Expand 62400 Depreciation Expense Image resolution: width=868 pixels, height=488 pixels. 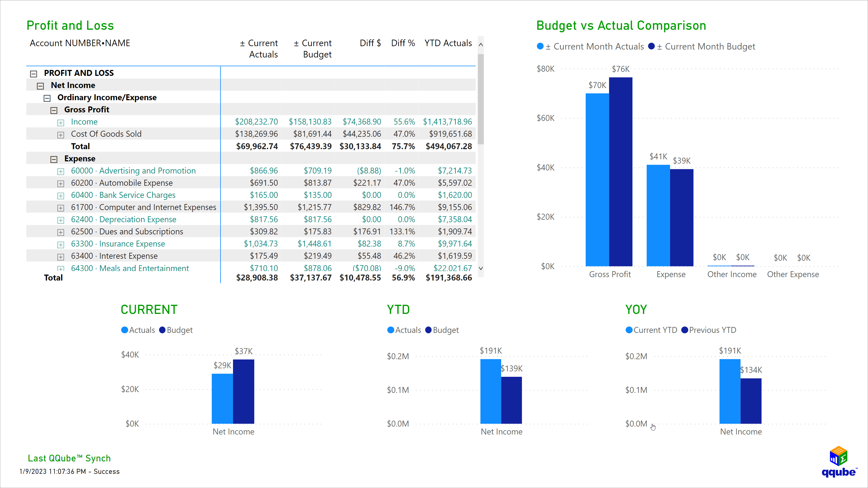[61, 220]
